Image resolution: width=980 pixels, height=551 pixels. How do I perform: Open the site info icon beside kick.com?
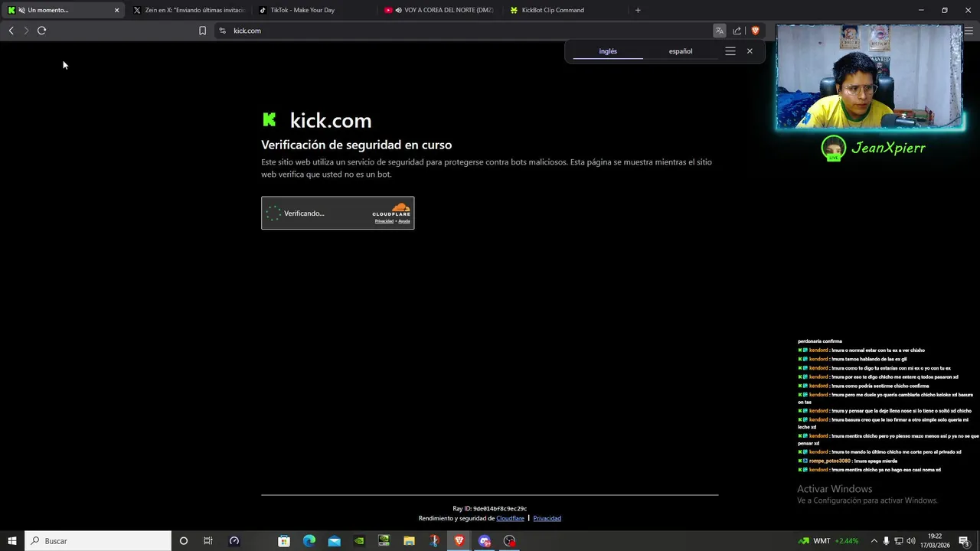point(222,31)
